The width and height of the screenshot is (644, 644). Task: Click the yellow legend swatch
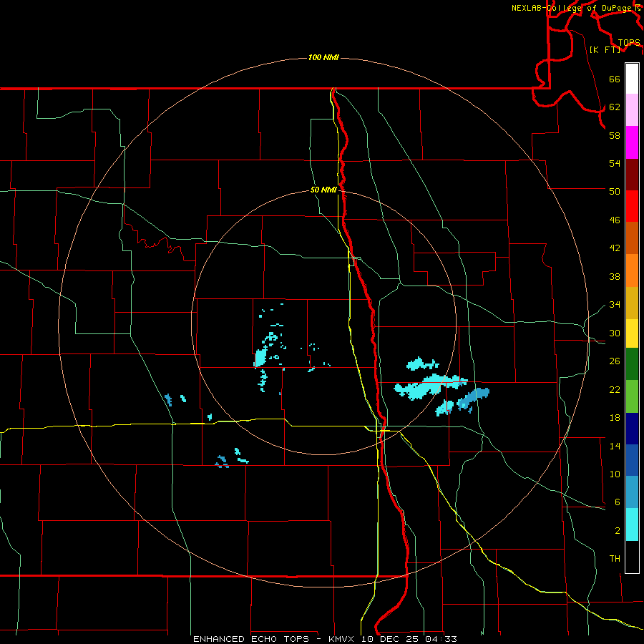tap(632, 333)
